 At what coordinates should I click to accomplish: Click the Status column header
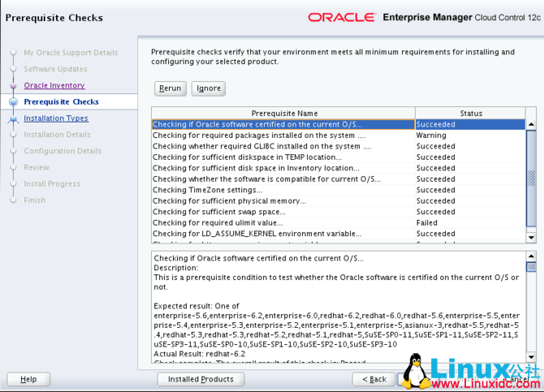click(x=470, y=113)
